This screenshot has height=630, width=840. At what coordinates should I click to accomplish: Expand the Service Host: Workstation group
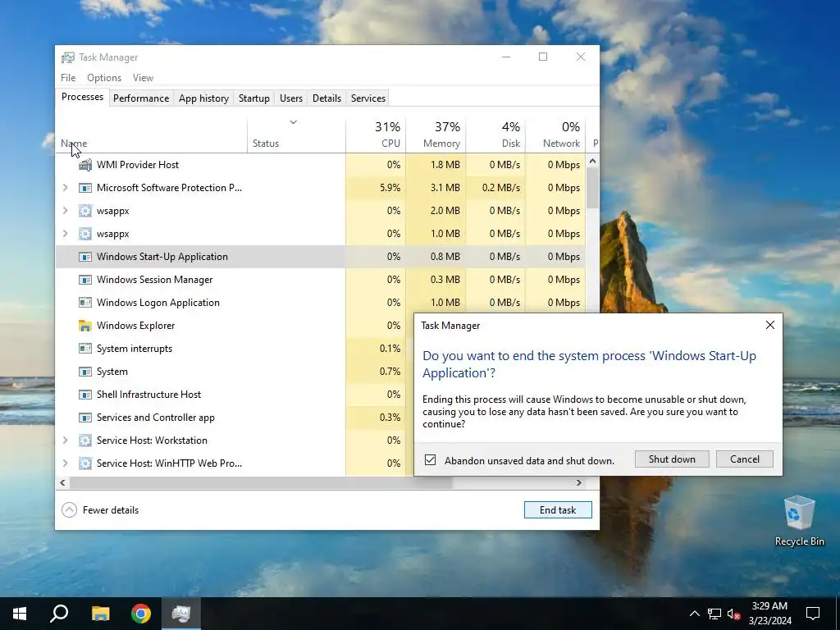click(x=66, y=441)
